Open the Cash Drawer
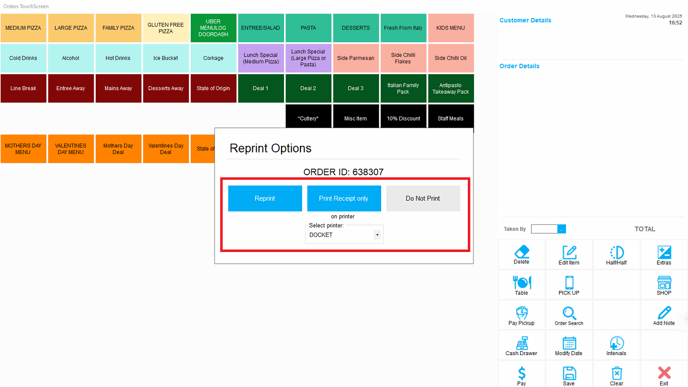 point(521,345)
